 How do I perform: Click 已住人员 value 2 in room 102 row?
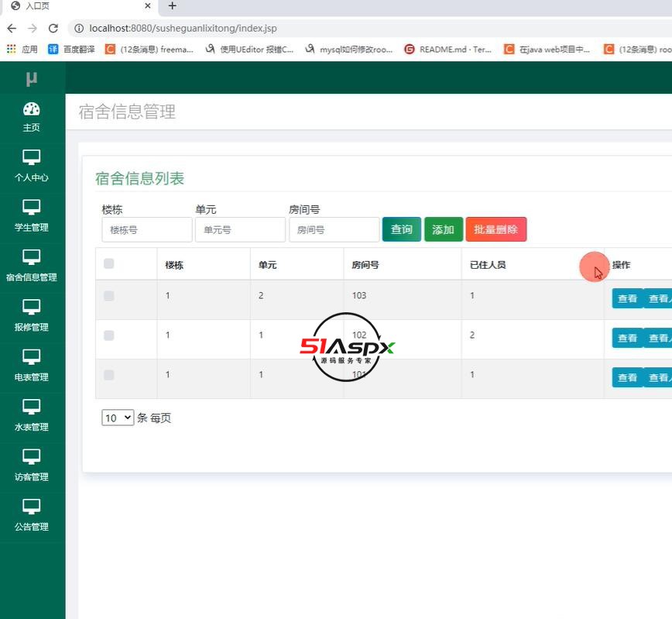pos(471,335)
